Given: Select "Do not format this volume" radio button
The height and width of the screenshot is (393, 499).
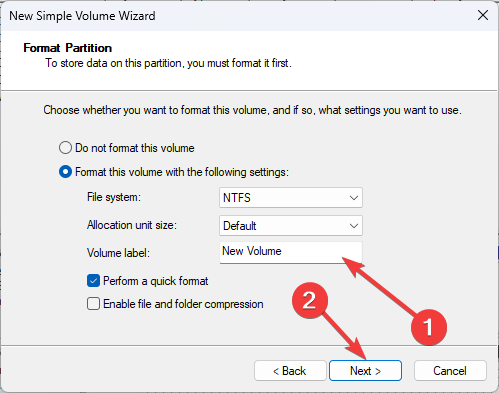Looking at the screenshot, I should (x=65, y=148).
